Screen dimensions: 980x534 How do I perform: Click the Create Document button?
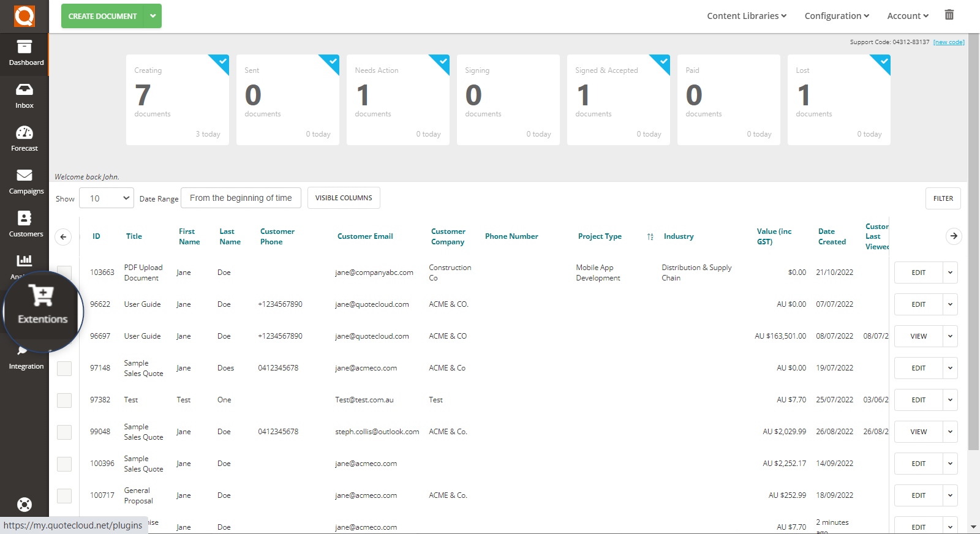pos(102,16)
